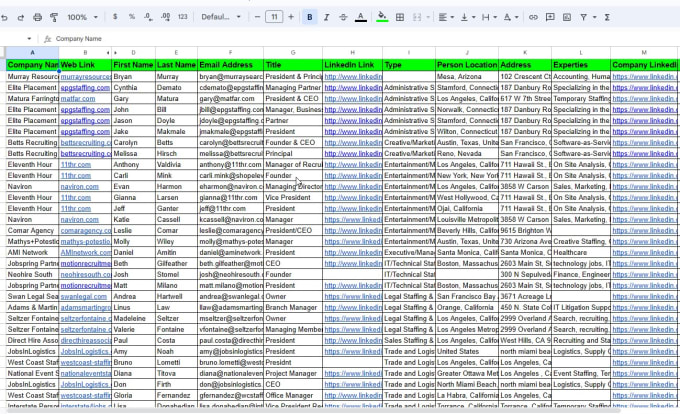Select the cell with First Name Cynthia
The height and width of the screenshot is (414, 680).
click(x=133, y=88)
